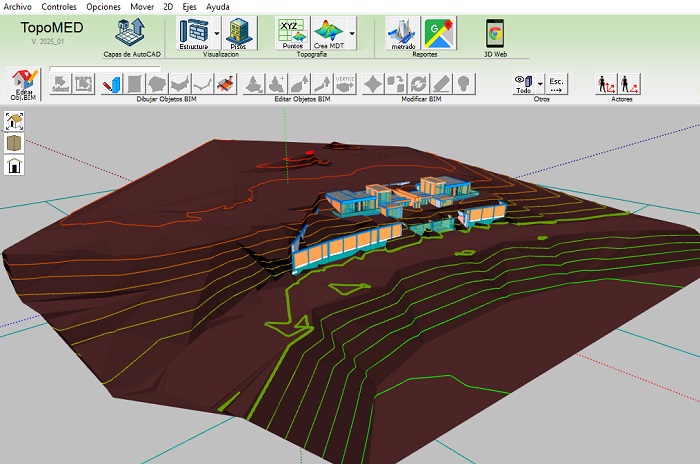The height and width of the screenshot is (464, 700).
Task: Toggle the Pisos visualization button
Action: 237,34
